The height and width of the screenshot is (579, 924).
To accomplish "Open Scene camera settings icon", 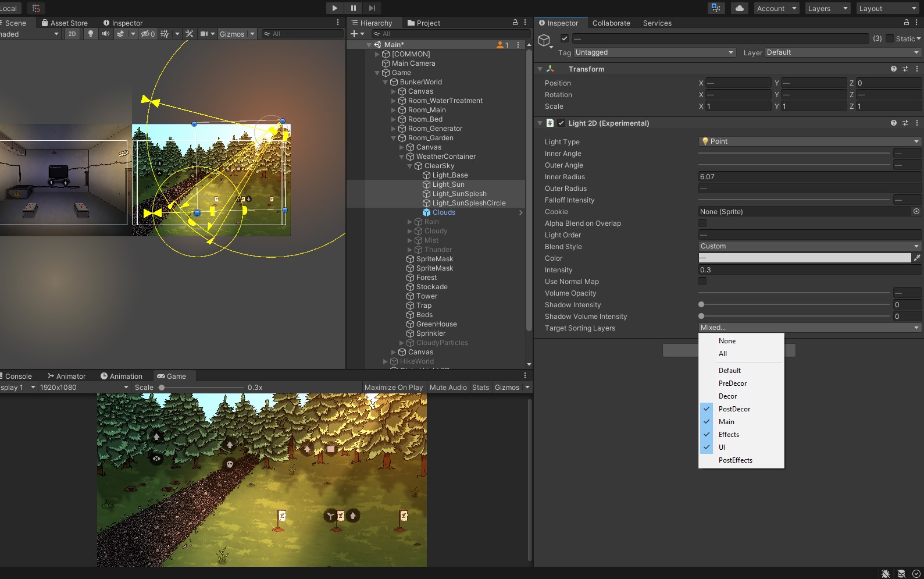I will 204,34.
